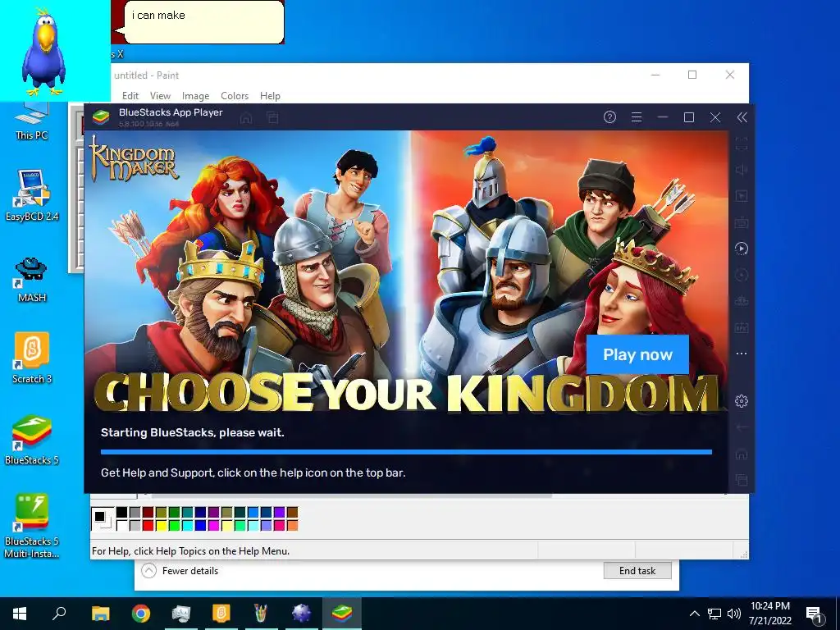Click the network icon in system tray
This screenshot has height=630, width=840.
point(714,614)
